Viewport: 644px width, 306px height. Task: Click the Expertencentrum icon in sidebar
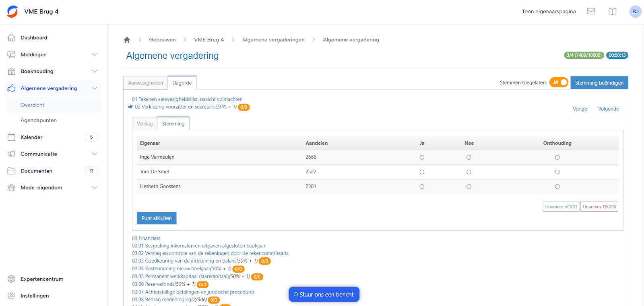click(x=12, y=279)
